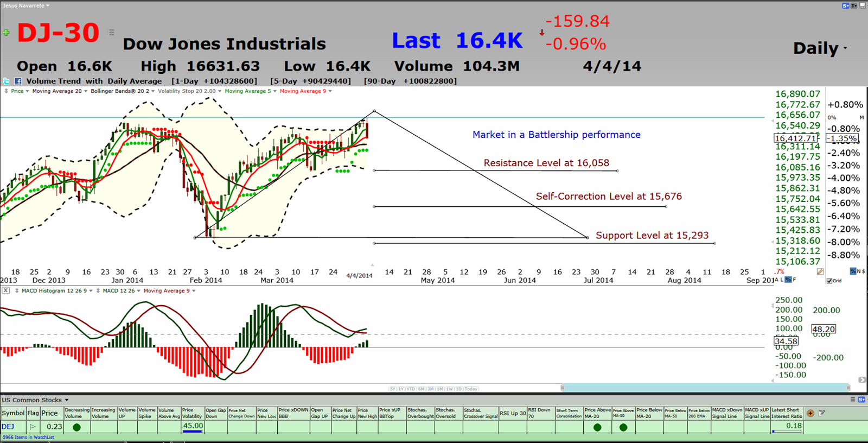Viewport: 868px width, 443px height.
Task: Select the % scale option below the date axis
Action: (x=788, y=280)
